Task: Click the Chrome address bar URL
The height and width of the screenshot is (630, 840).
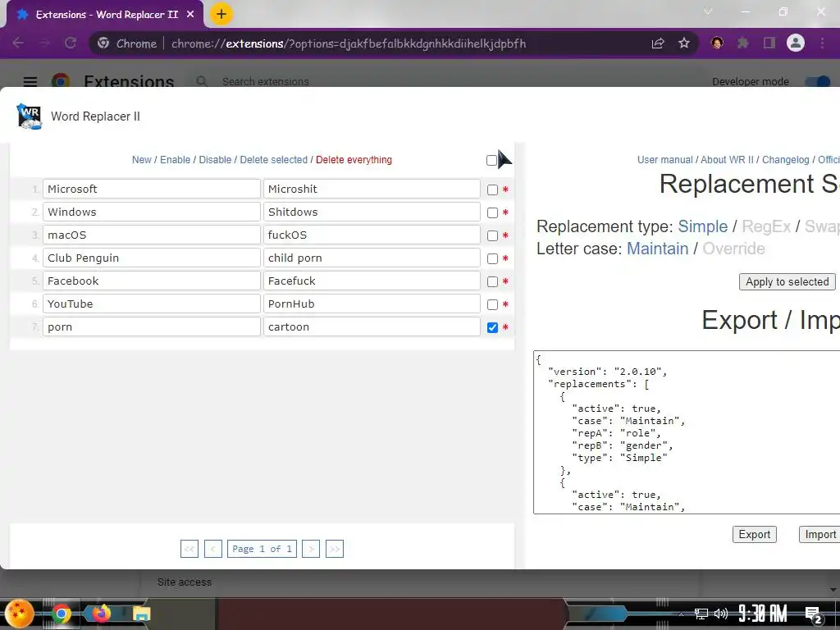Action: point(349,43)
